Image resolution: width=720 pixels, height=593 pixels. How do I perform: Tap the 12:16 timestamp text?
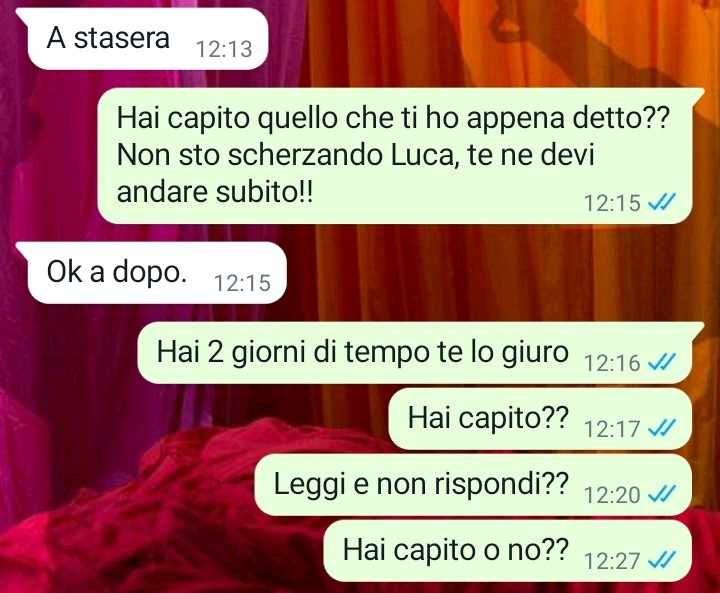click(612, 363)
